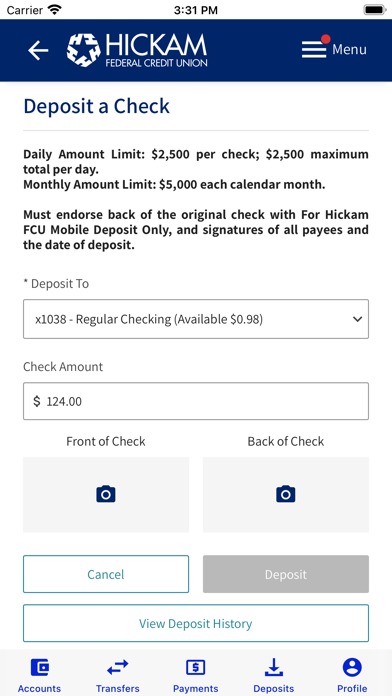Select the x1038 Regular Checking option text
This screenshot has height=696, width=392.
click(x=149, y=320)
